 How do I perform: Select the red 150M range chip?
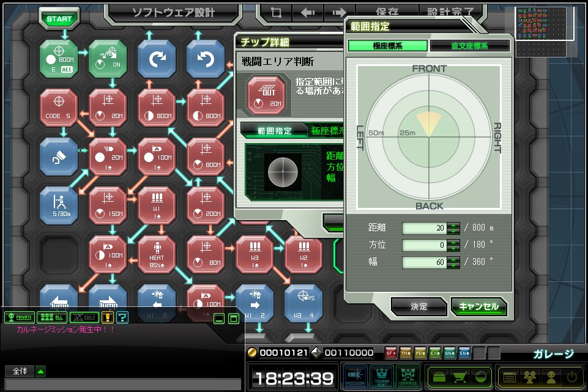[x=108, y=205]
